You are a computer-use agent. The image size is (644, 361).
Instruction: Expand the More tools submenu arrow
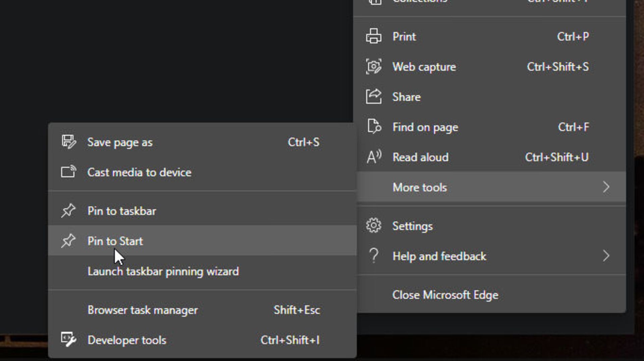tap(606, 187)
